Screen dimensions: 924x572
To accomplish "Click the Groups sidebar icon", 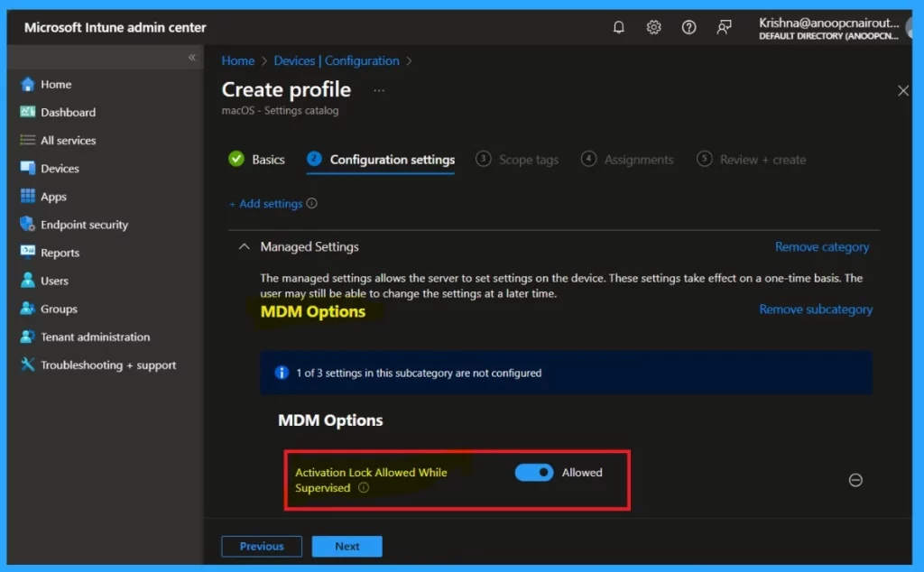I will (27, 308).
